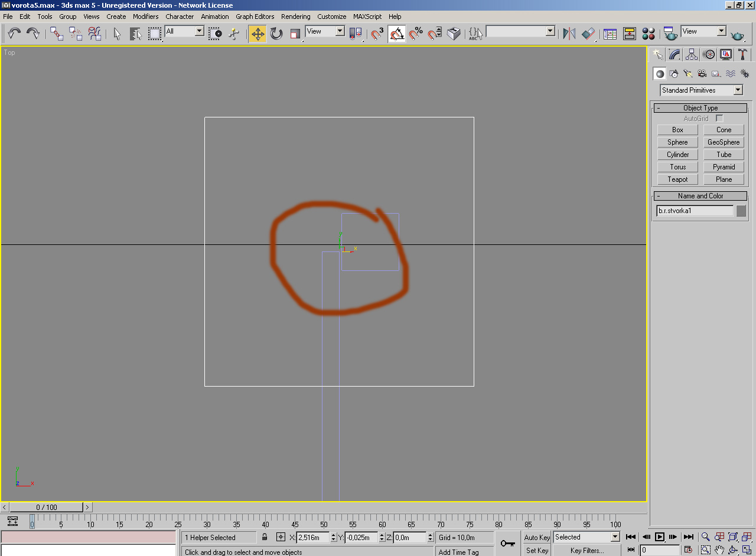
Task: Open the Graph Editors menu
Action: click(x=255, y=17)
